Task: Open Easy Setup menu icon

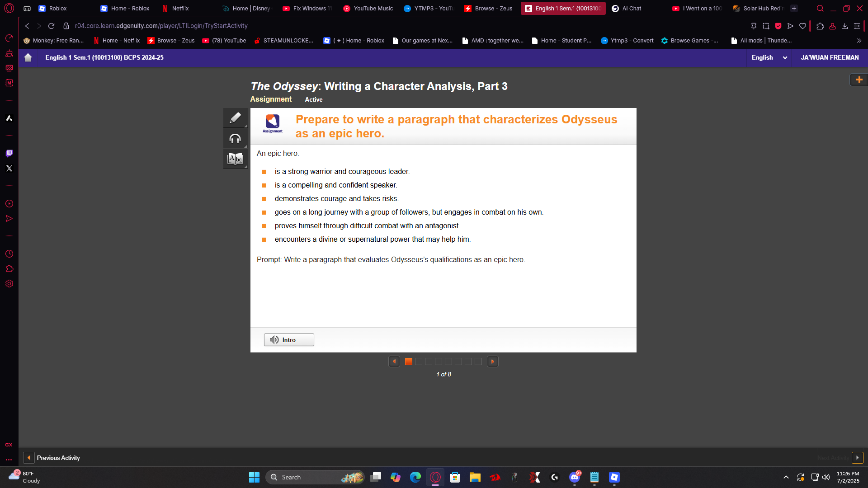Action: (857, 26)
